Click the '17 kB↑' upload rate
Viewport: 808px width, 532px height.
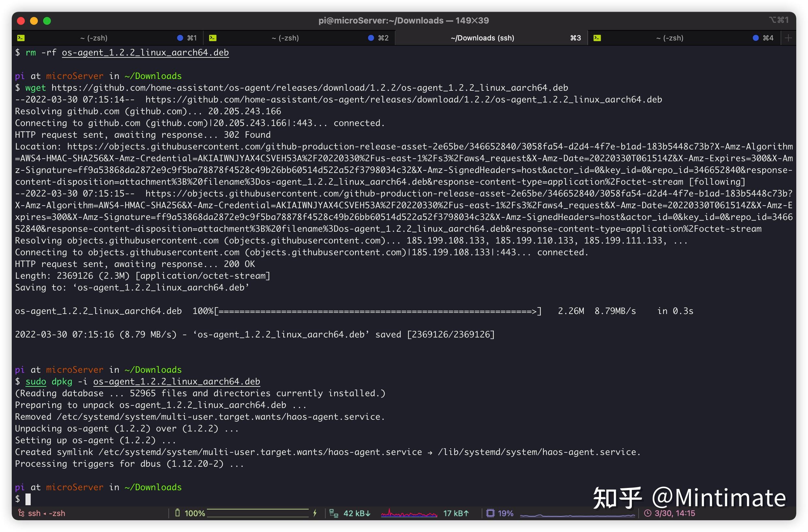[x=456, y=513]
